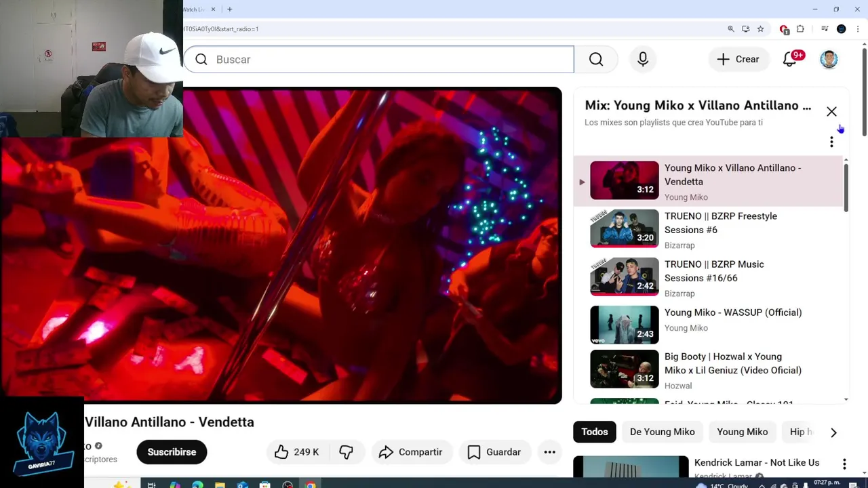Viewport: 868px width, 488px height.
Task: Click 'TRUENO || BZRP Freestyle Sessions #6' title
Action: [x=721, y=223]
